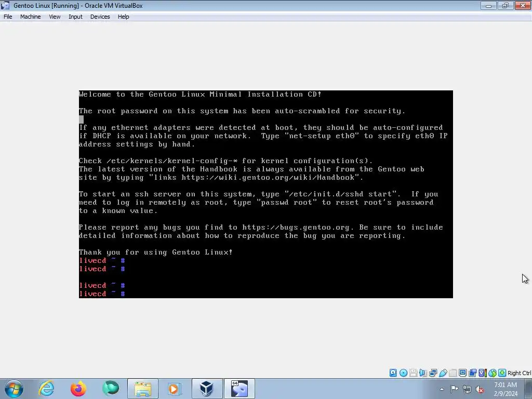Click the display monitor indicator icon
Viewport: 532px width, 399px height.
[462, 373]
